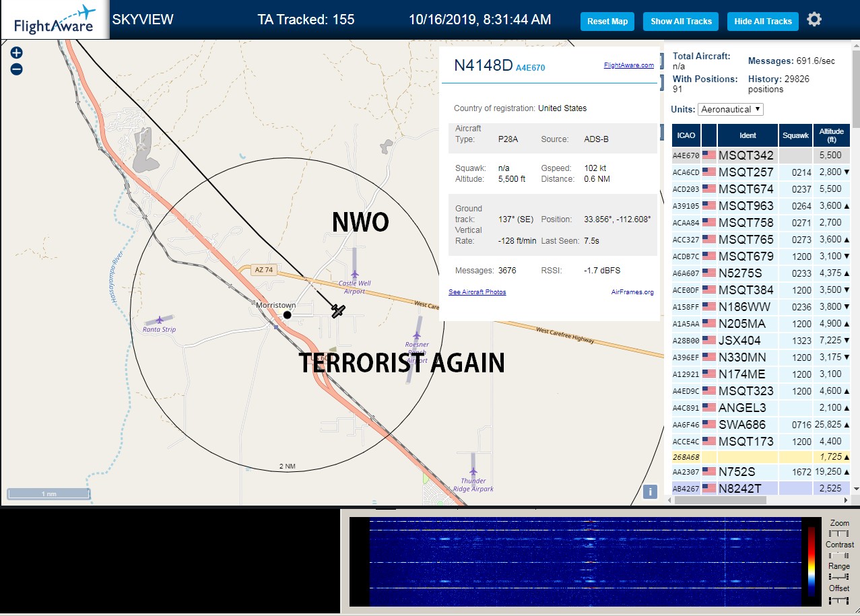Image resolution: width=860 pixels, height=616 pixels.
Task: Open See Aircraft Photos link
Action: [x=477, y=292]
